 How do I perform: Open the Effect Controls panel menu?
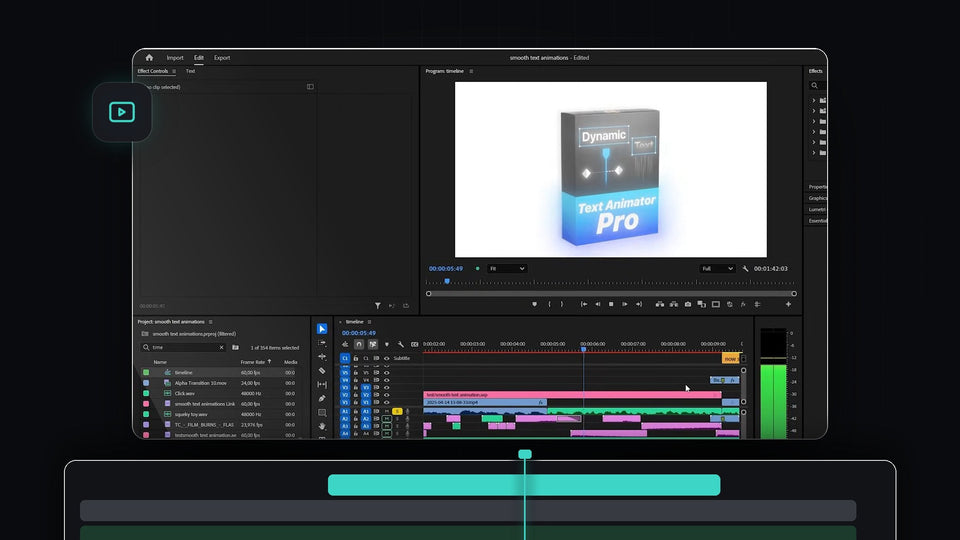tap(174, 72)
